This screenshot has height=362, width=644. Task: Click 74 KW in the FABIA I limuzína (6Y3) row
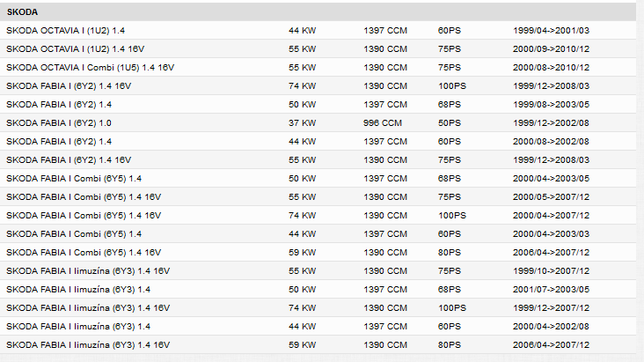[x=303, y=308]
